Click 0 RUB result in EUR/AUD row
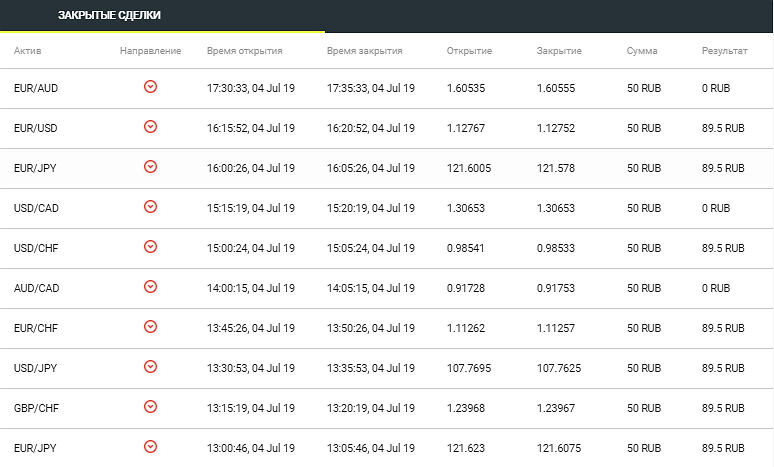The image size is (774, 467). tap(716, 88)
